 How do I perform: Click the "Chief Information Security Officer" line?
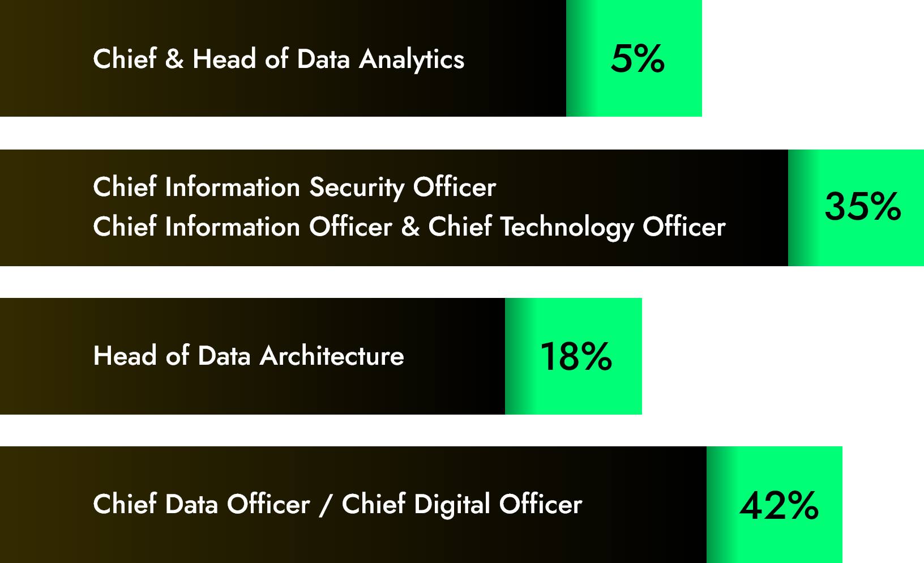point(294,187)
